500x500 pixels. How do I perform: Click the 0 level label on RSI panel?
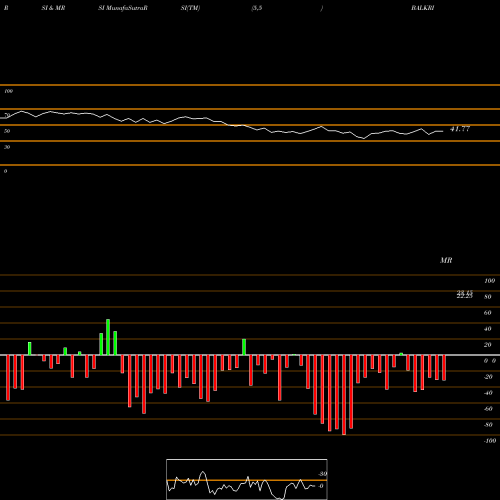point(5,171)
